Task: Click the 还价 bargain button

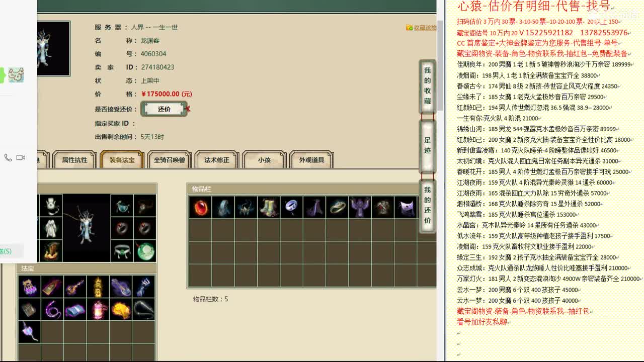Action: pos(164,109)
